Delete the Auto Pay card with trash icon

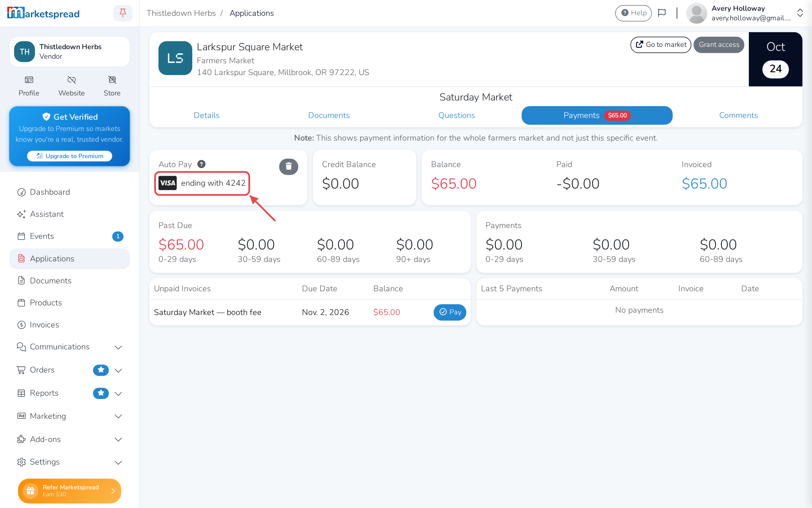(x=288, y=166)
